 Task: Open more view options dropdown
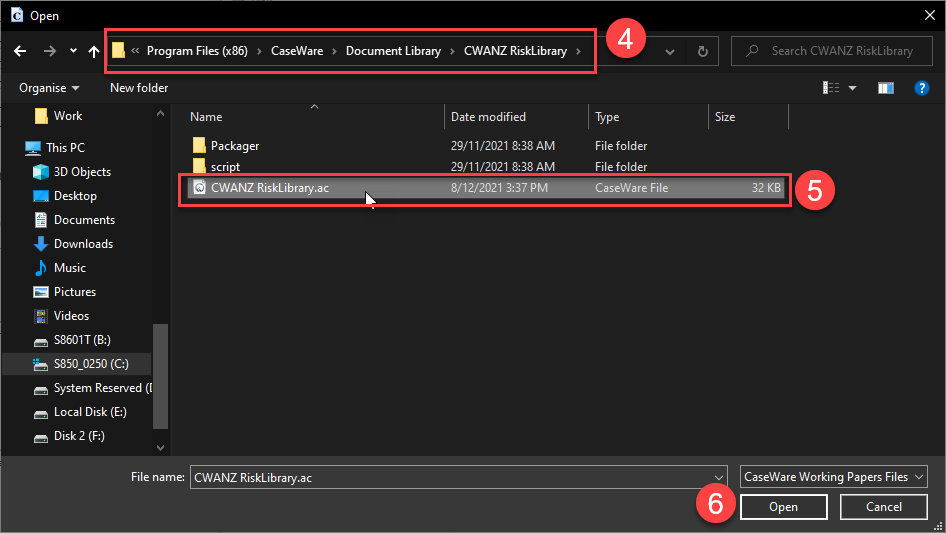point(852,88)
